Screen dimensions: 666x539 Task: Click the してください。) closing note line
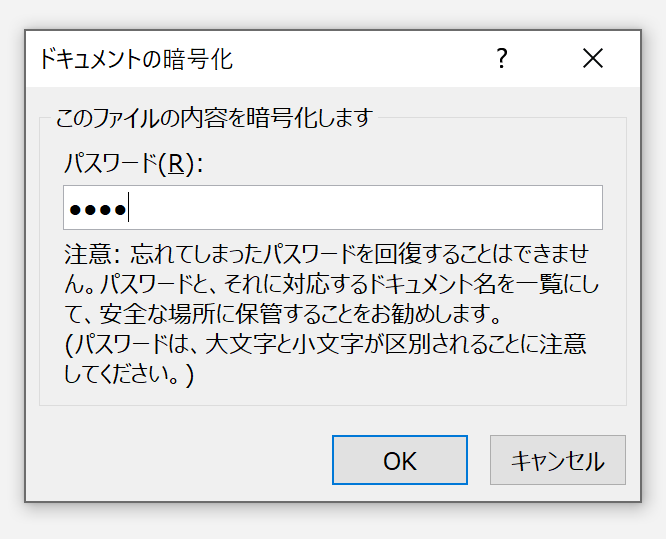pos(129,375)
